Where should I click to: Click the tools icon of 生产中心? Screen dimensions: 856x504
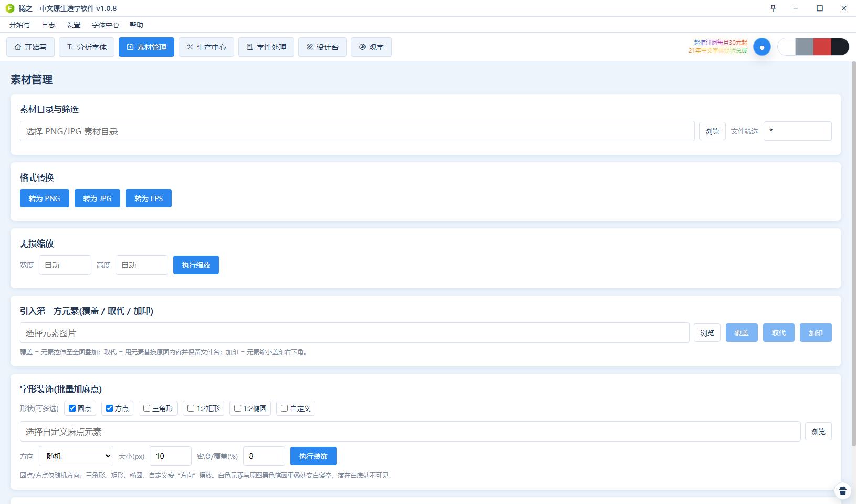pos(190,47)
